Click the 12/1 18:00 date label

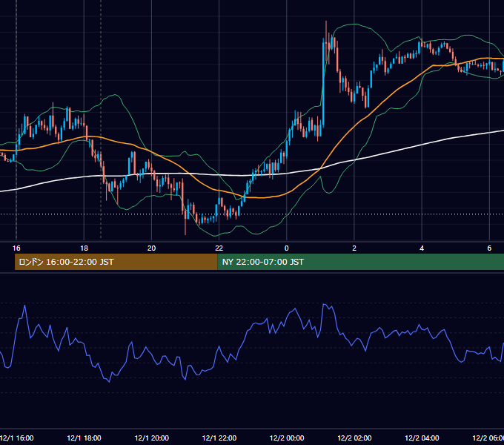84,438
